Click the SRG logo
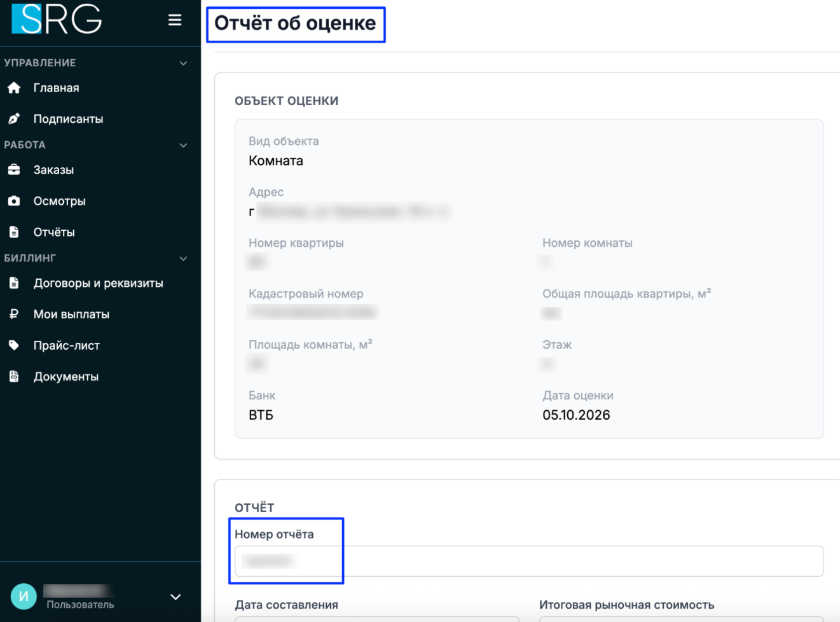The image size is (840, 622). (57, 18)
